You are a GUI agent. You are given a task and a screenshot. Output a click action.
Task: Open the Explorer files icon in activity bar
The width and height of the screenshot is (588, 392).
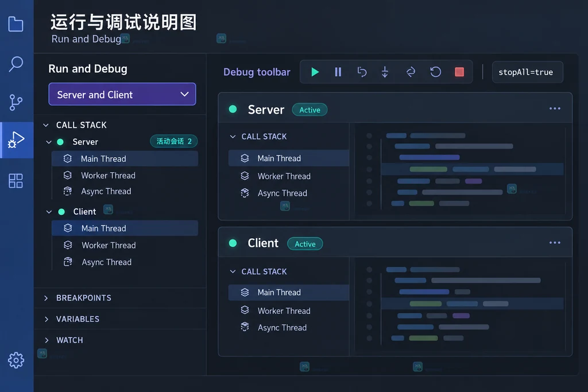pos(16,24)
